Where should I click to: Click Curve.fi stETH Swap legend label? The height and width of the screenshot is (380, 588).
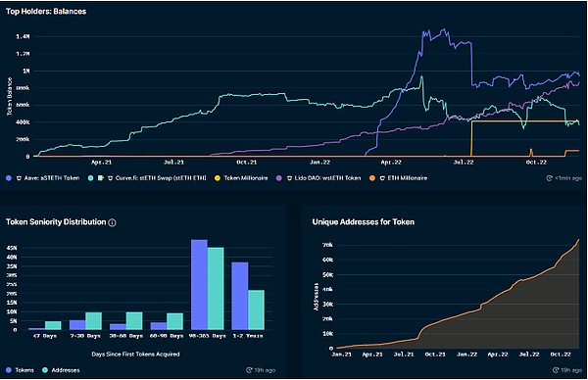161,178
